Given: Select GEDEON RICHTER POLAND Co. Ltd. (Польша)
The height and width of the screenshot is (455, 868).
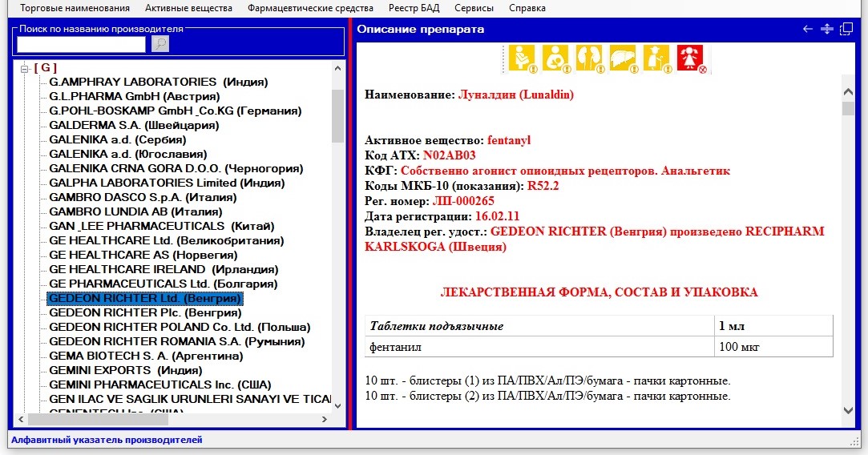Looking at the screenshot, I should [x=180, y=327].
